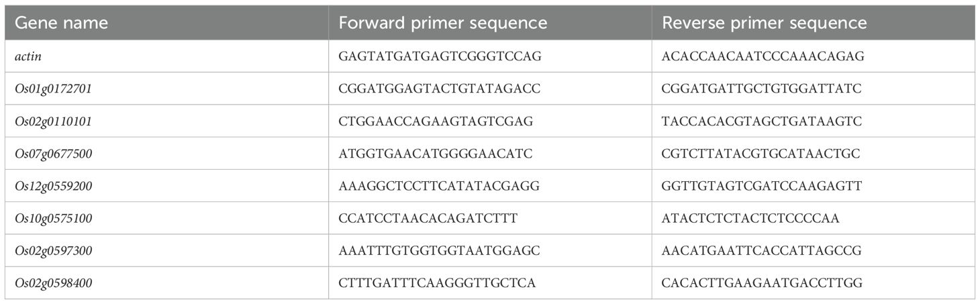Select the Os02g0597300 gene cell
Screen dimensions: 980x304
[x=54, y=250]
